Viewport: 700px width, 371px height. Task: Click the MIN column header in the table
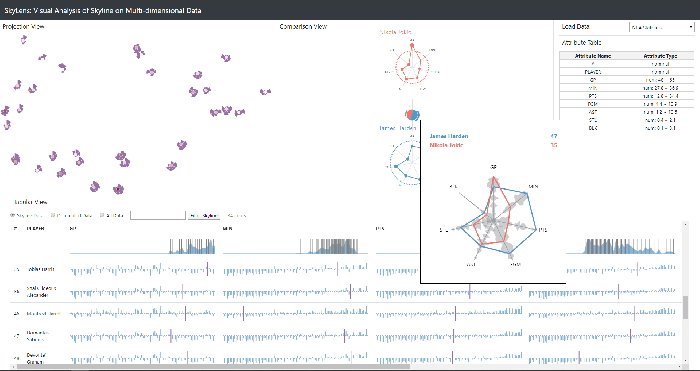[x=227, y=229]
